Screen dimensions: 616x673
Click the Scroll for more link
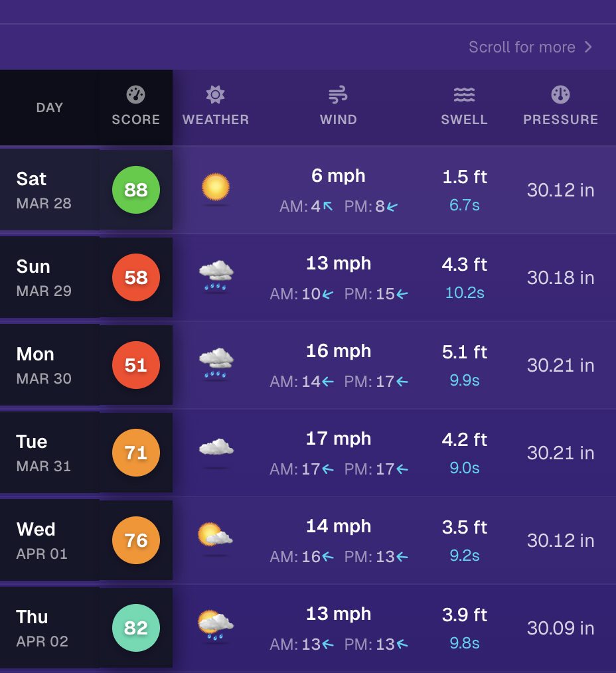[x=522, y=46]
